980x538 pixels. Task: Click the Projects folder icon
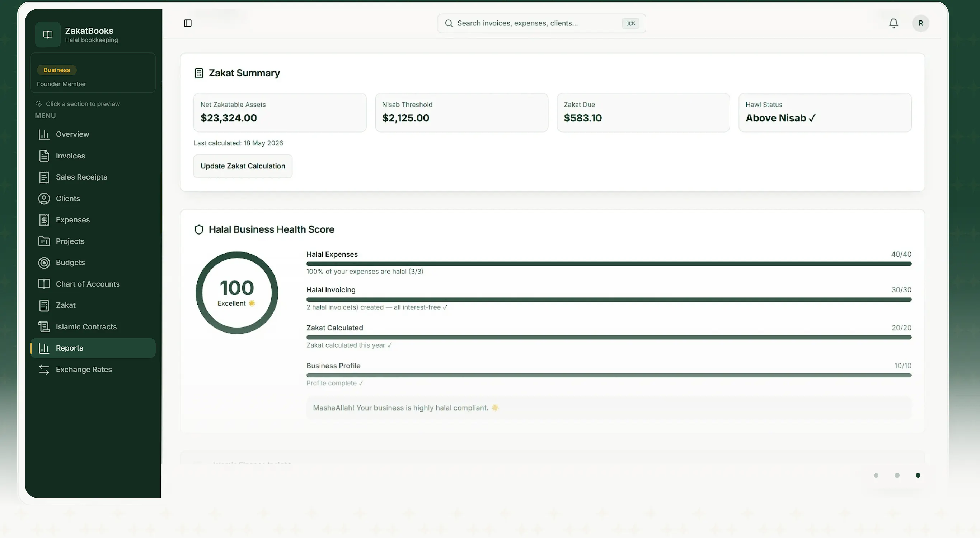pos(44,241)
